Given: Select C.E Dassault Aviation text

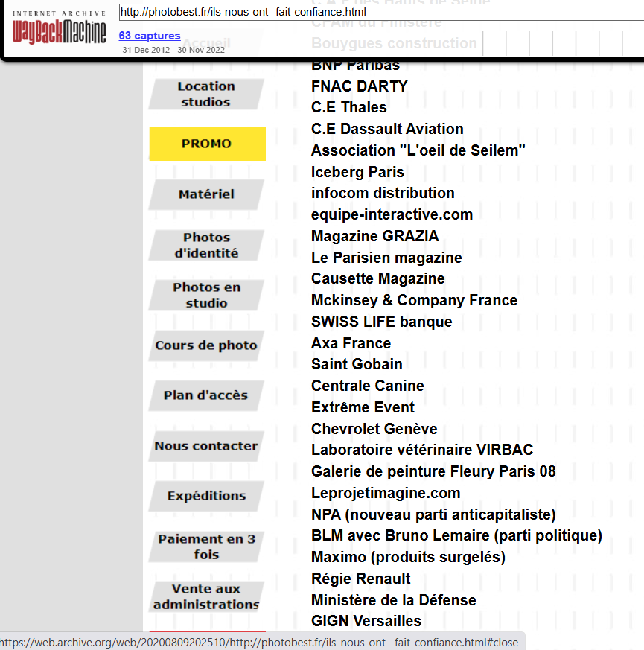Looking at the screenshot, I should [x=387, y=129].
